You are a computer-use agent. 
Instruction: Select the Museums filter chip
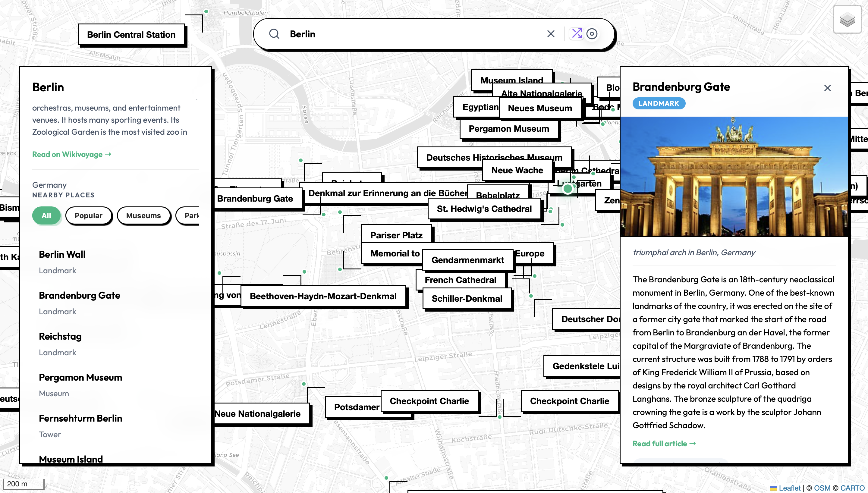pyautogui.click(x=143, y=215)
